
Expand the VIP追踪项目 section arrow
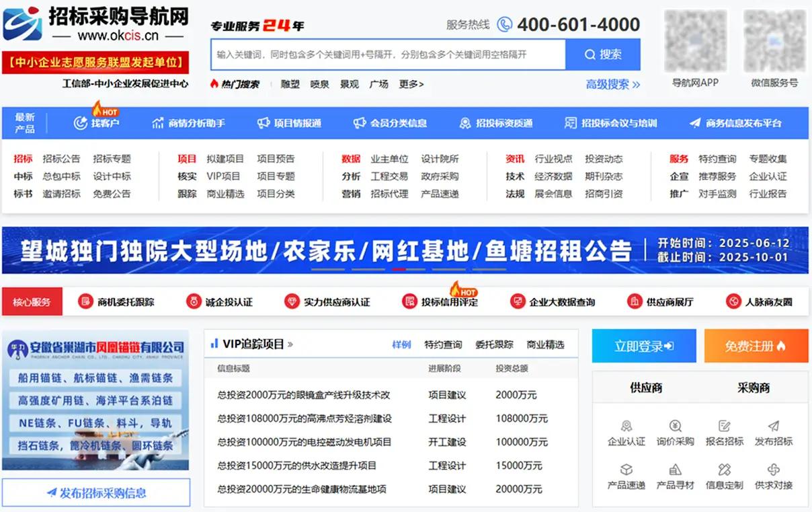290,344
